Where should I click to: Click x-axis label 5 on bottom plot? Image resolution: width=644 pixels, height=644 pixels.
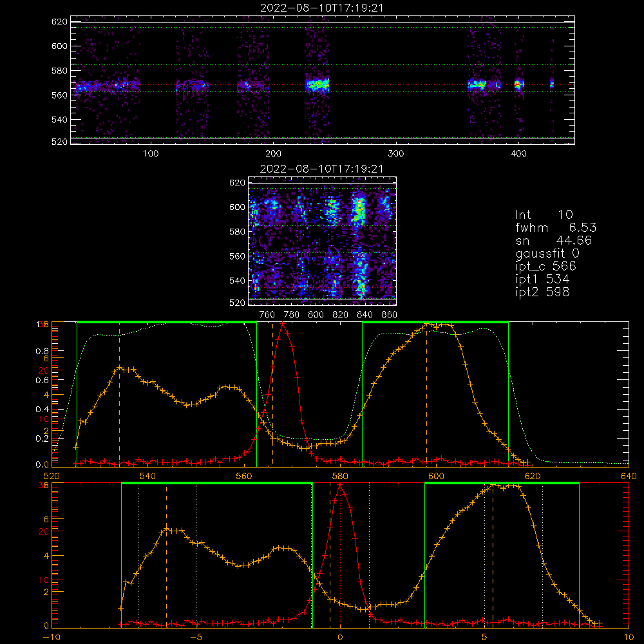tap(484, 638)
